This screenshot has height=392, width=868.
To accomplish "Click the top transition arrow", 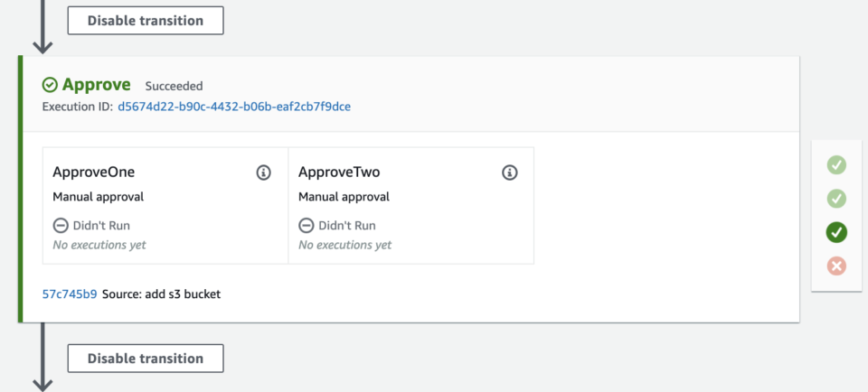I will click(x=42, y=27).
